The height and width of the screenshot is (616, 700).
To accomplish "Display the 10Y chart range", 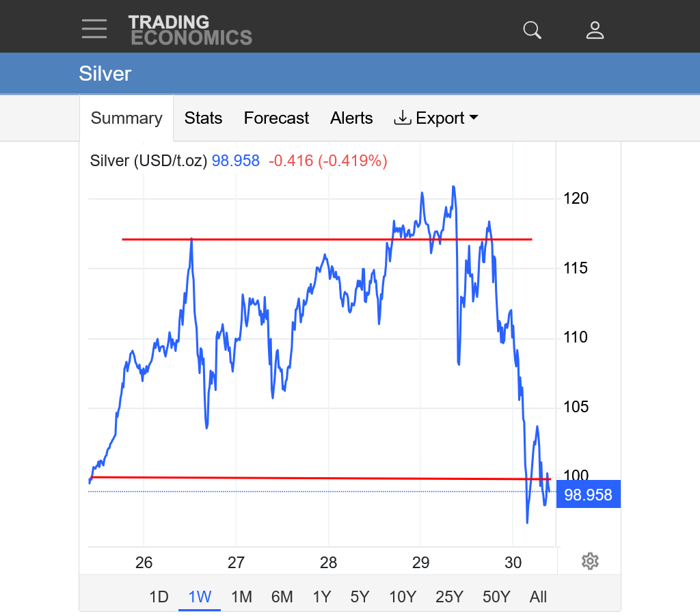I will [403, 597].
